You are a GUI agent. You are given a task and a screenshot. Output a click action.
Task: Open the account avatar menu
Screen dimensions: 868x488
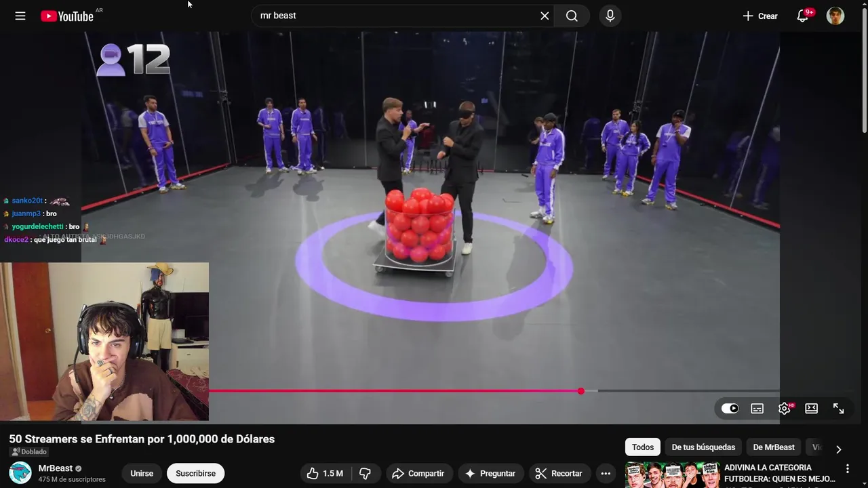pos(835,16)
